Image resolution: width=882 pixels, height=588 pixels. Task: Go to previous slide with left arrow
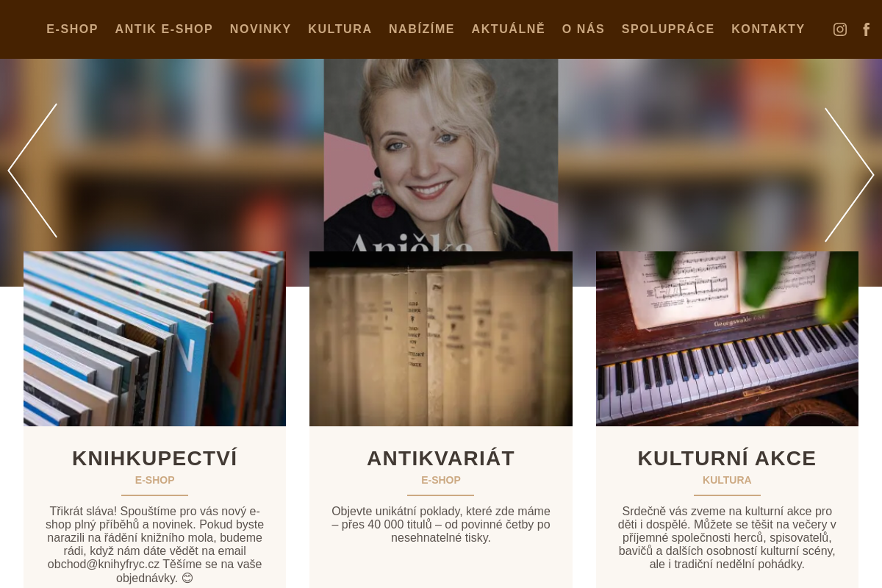click(x=32, y=171)
